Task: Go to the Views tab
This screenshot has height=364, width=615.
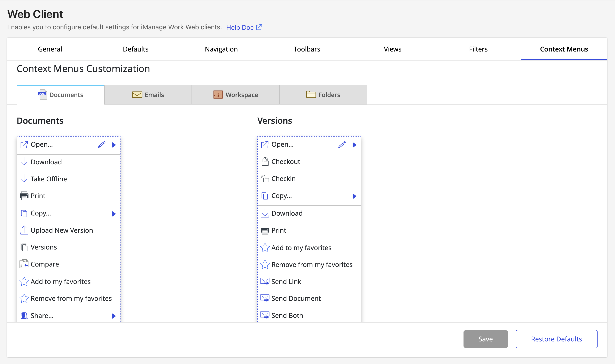Action: pos(392,49)
